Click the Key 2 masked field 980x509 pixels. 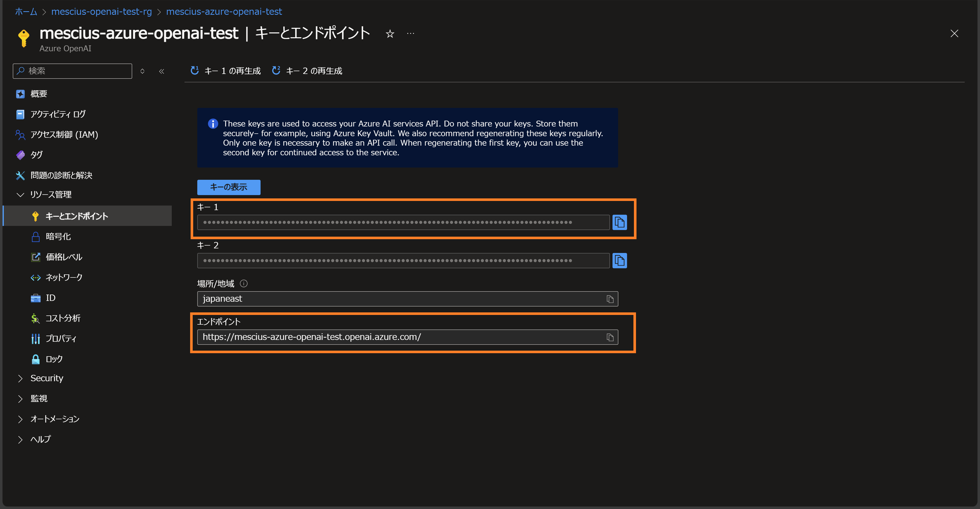(x=403, y=261)
